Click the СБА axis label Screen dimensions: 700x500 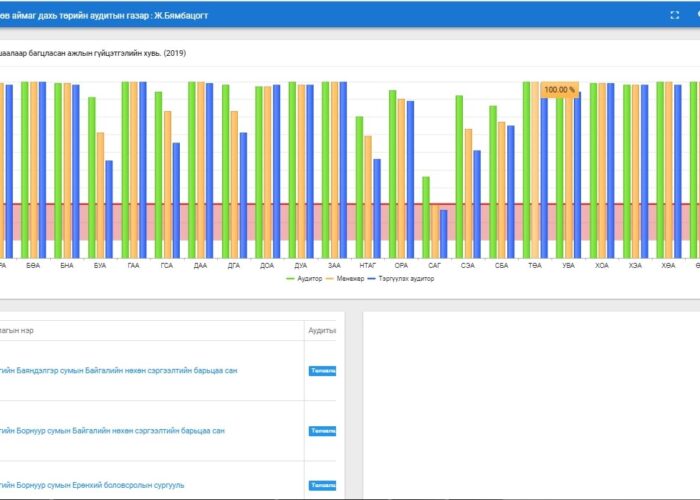pos(501,266)
